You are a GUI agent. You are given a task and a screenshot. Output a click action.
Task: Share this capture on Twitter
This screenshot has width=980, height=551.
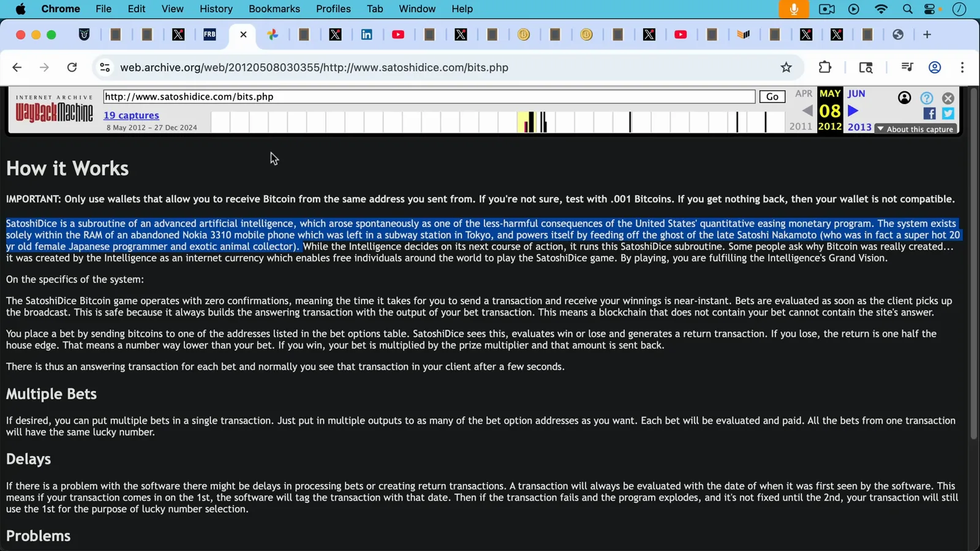click(948, 113)
